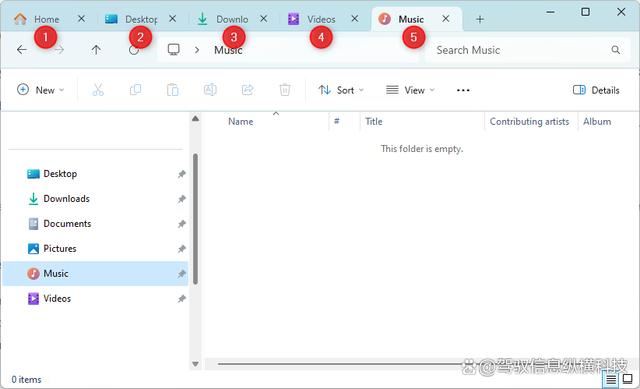Add a new tab with plus button
The image size is (640, 389).
tap(480, 19)
